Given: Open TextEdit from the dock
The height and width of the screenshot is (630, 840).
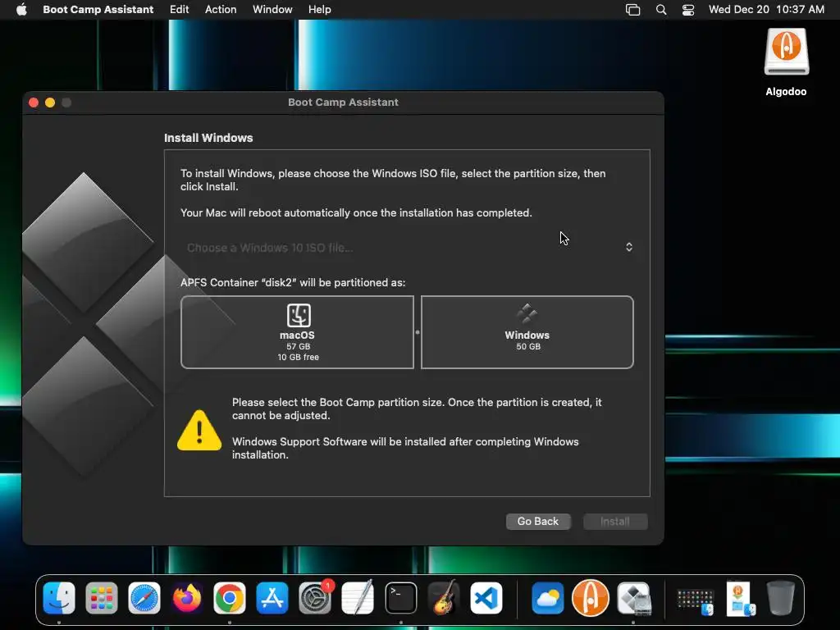Looking at the screenshot, I should coord(358,598).
